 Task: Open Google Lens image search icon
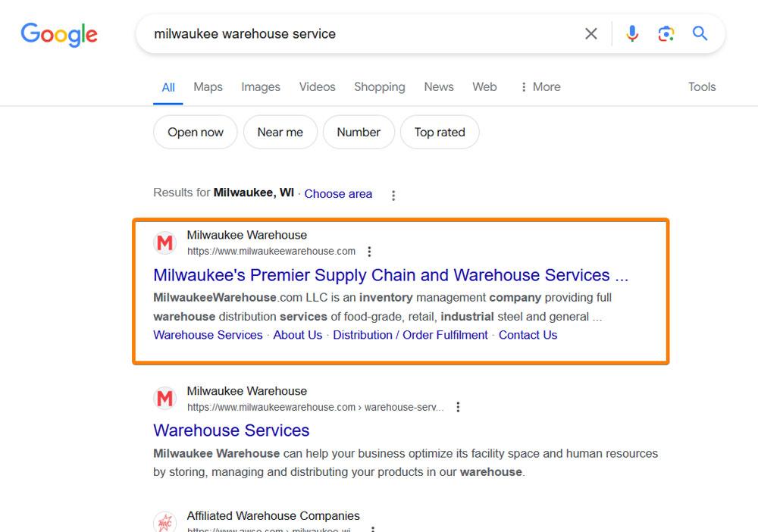point(666,34)
